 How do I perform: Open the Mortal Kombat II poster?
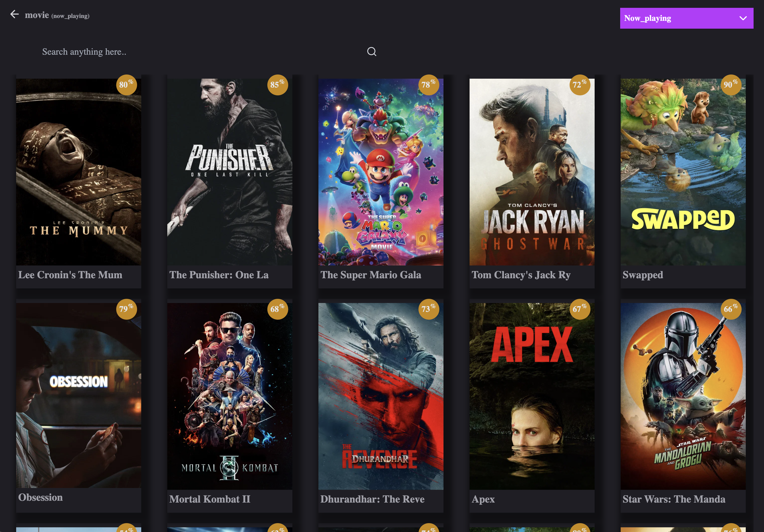230,396
